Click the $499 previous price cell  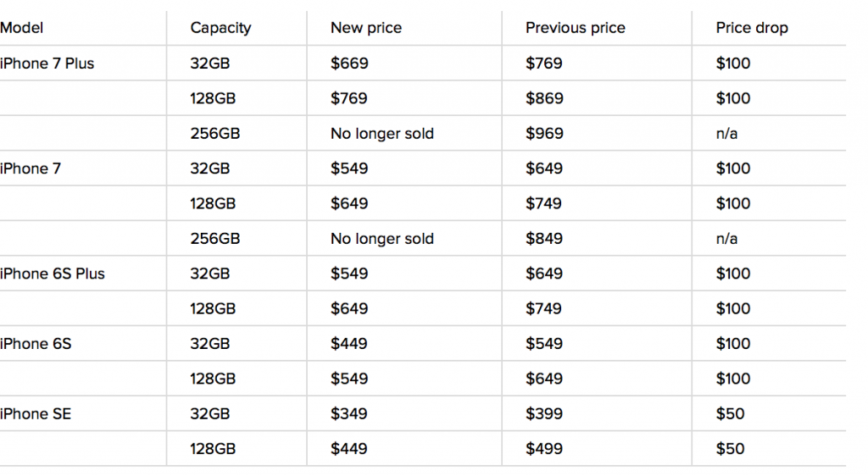pyautogui.click(x=544, y=449)
